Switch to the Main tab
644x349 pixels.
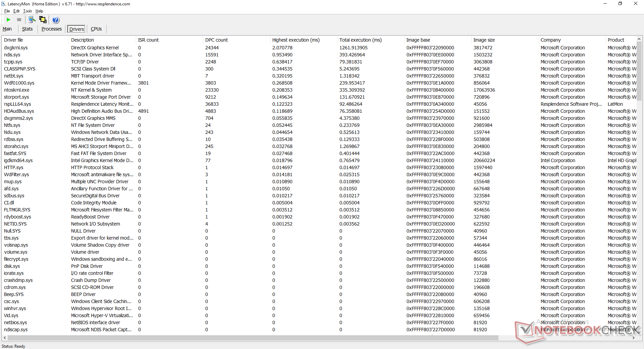point(7,29)
